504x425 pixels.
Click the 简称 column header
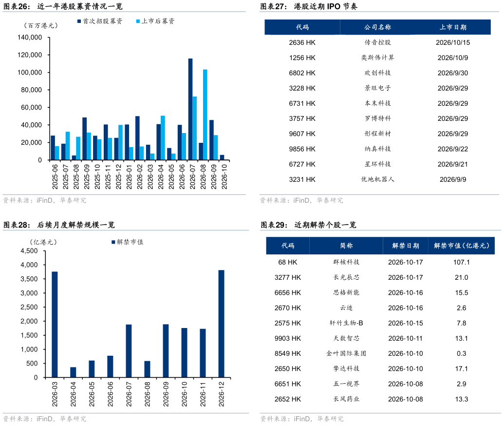coord(346,246)
